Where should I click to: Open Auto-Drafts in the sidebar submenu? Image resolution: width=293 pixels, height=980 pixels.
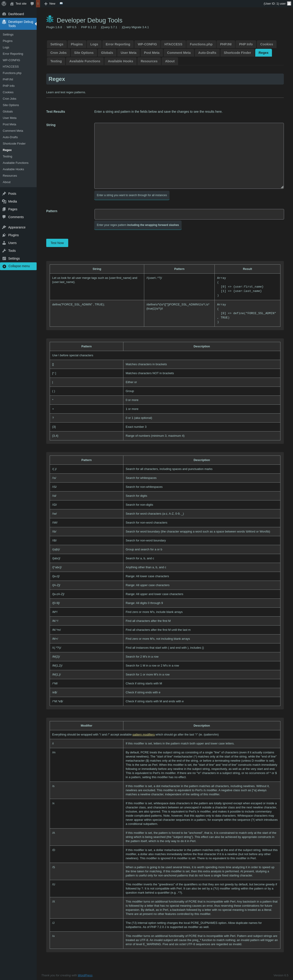[x=10, y=137]
